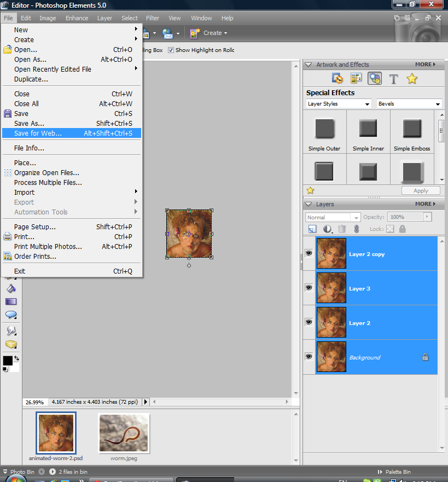Go to next file in Photo Bin

53,472
